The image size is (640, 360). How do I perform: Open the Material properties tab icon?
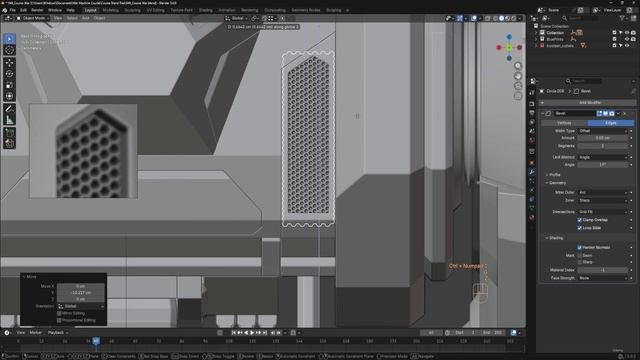(532, 217)
